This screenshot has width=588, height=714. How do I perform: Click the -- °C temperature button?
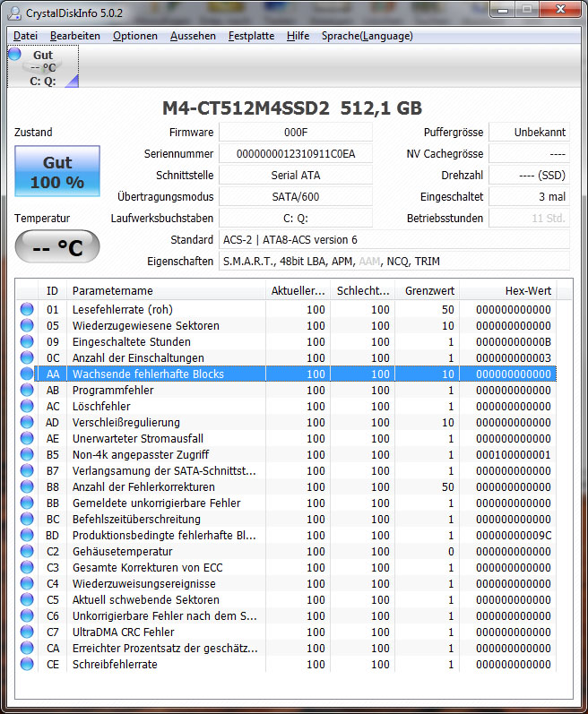pos(57,246)
